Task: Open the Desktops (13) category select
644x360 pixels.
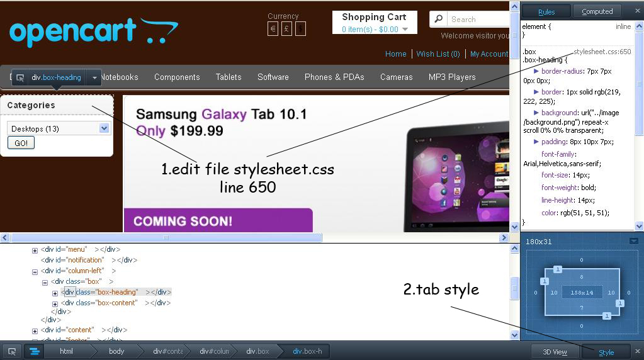Action: (x=59, y=128)
